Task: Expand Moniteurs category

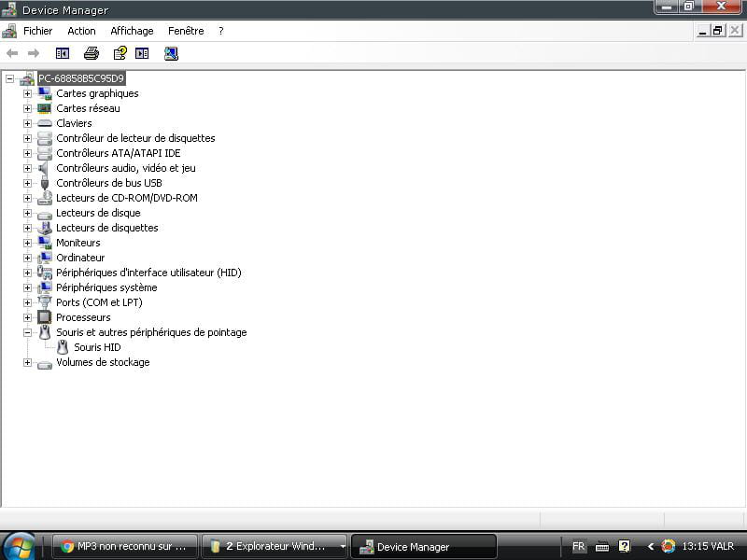Action: [x=27, y=243]
